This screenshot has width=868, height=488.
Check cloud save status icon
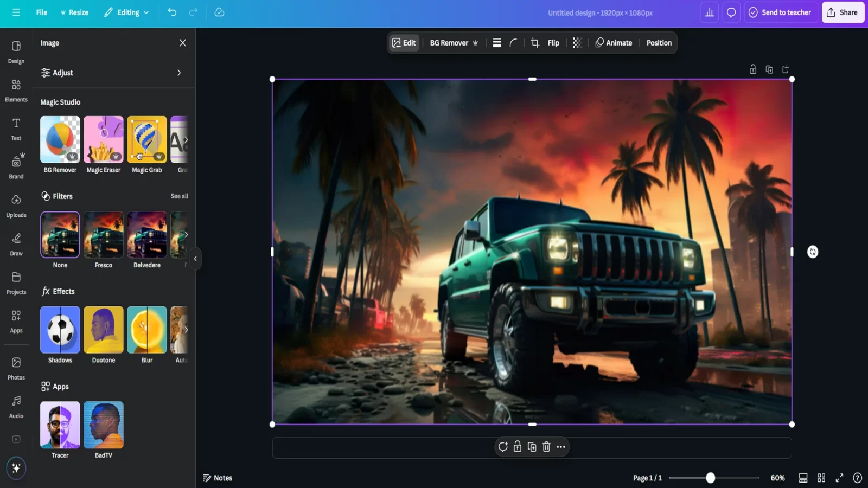point(219,12)
